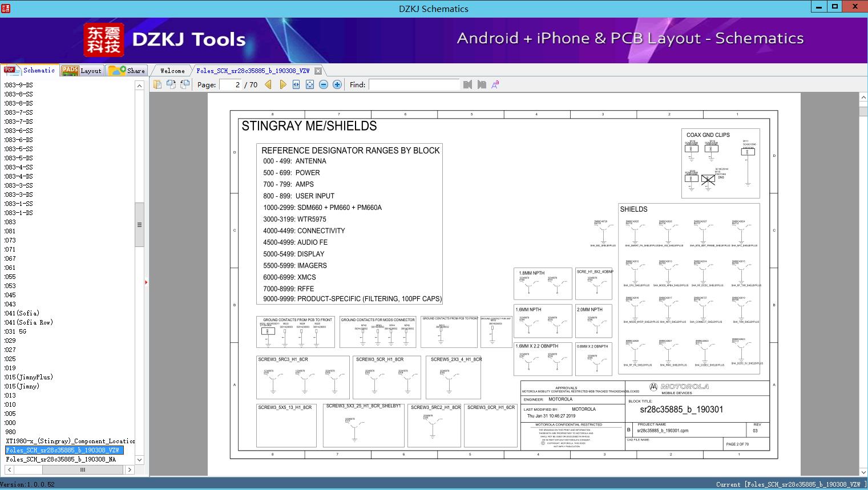Click the cloud folder Share icon
The height and width of the screenshot is (490, 868).
pos(117,70)
